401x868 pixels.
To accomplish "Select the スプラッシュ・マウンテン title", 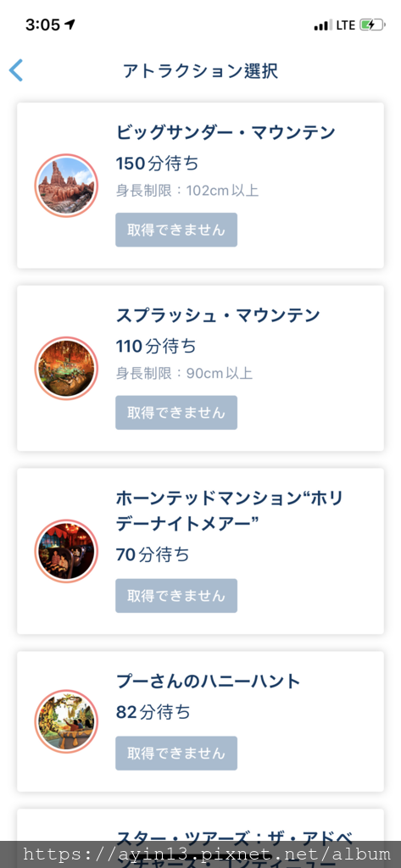I will pos(218,315).
